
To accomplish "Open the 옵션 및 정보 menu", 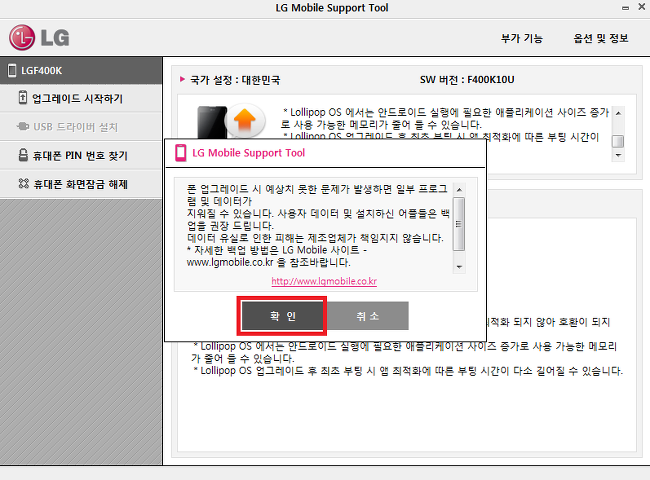I will click(x=601, y=39).
